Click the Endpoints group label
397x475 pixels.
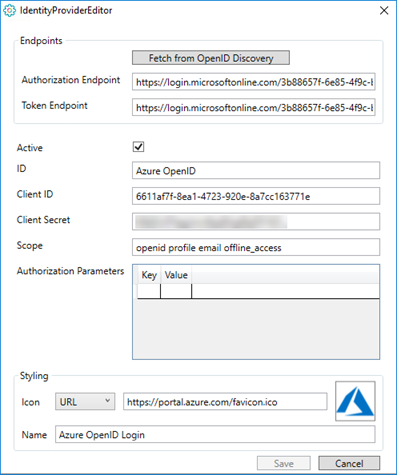point(41,41)
